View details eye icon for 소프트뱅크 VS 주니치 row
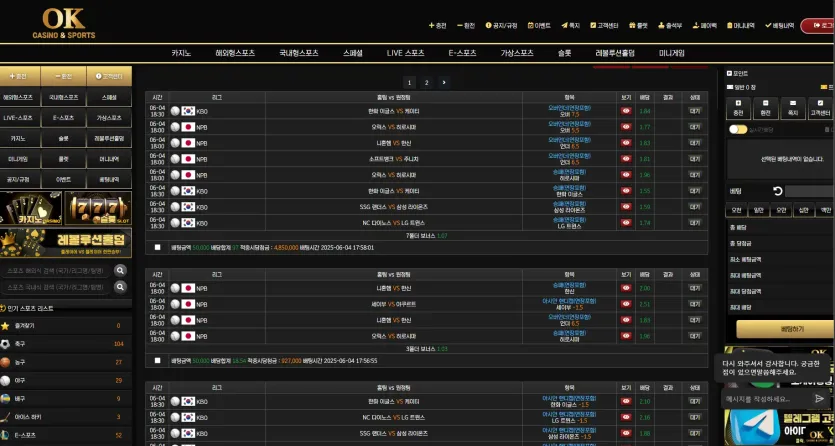Screen dimensions: 835x446 (626, 159)
